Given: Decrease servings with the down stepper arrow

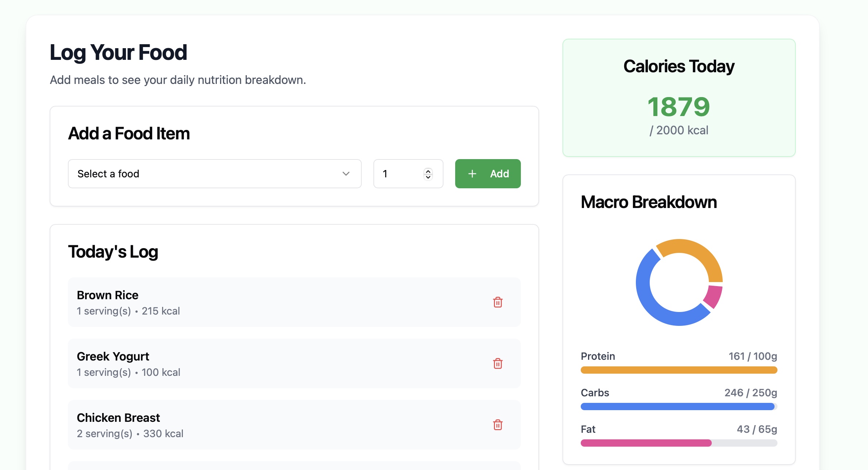Looking at the screenshot, I should [x=428, y=177].
